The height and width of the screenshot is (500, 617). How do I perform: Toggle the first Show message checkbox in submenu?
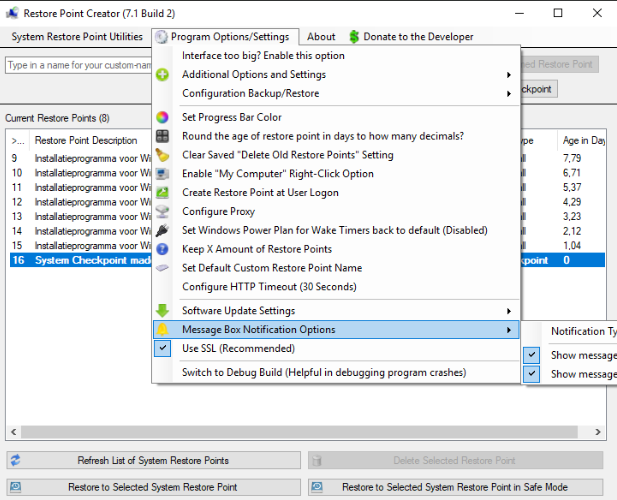(532, 355)
